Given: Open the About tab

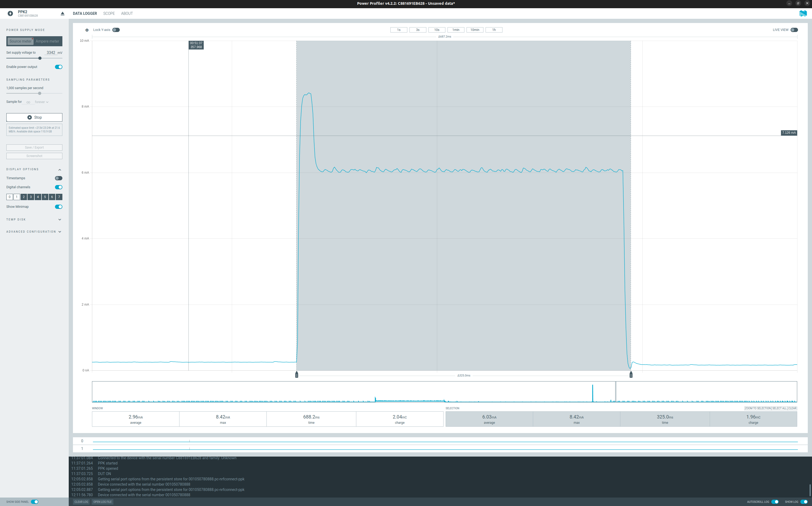Looking at the screenshot, I should point(127,13).
